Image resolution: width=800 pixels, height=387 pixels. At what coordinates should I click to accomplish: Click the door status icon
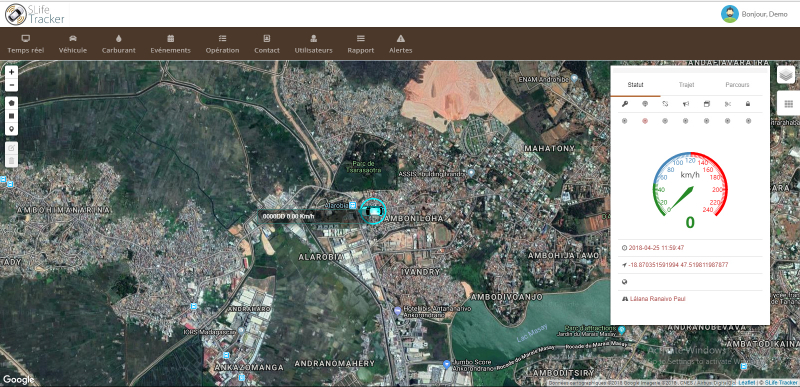707,104
